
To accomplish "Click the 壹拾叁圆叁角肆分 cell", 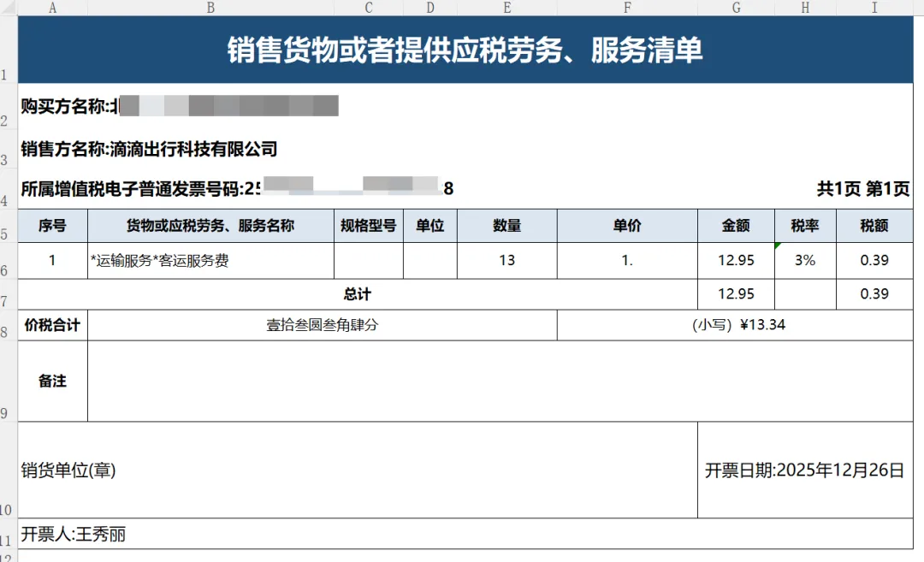I will 323,325.
